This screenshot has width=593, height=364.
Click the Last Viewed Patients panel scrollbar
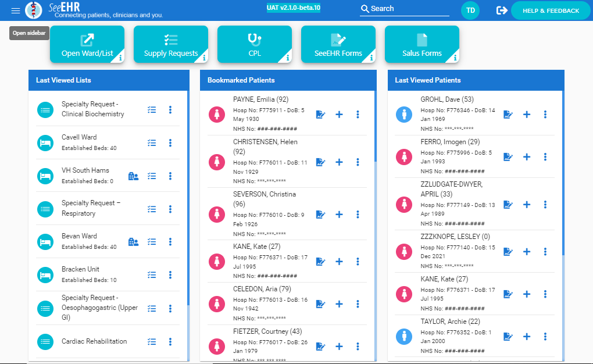point(563,173)
